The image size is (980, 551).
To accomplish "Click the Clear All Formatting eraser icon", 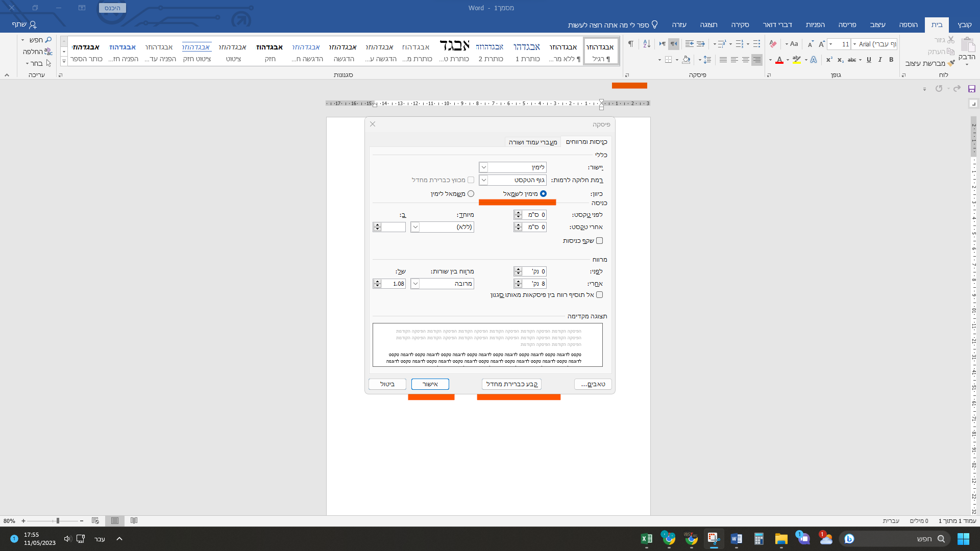I will tap(773, 44).
